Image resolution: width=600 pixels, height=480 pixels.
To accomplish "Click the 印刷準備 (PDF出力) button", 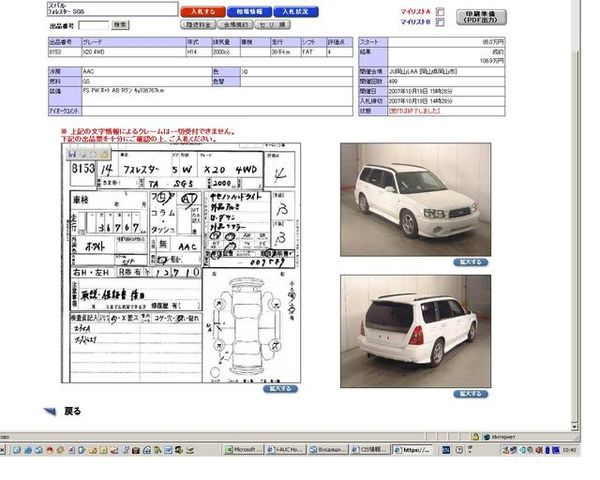I will point(481,17).
